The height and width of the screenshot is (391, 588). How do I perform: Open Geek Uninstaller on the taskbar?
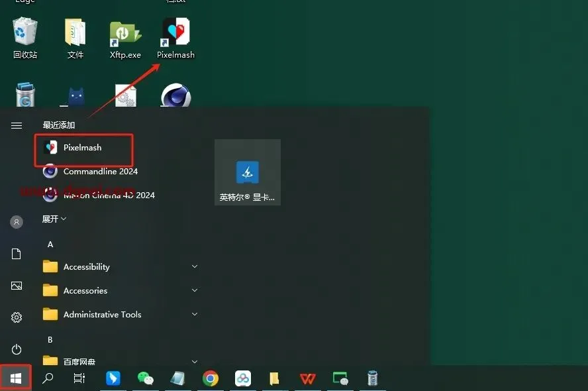pos(372,378)
